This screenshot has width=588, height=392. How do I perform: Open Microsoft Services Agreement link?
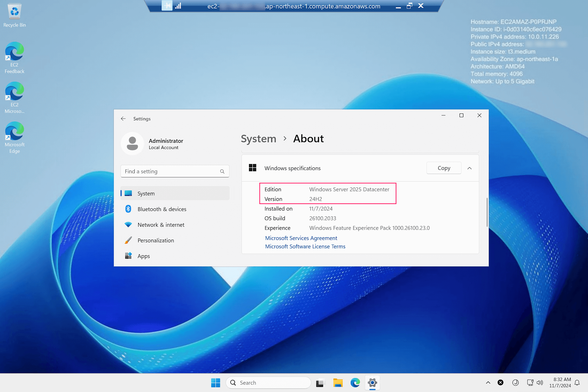pos(301,238)
